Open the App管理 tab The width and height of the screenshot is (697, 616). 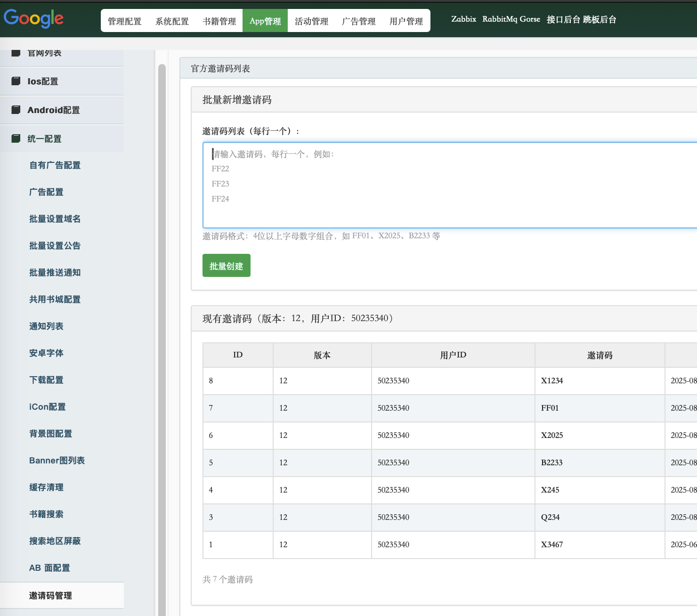coord(265,21)
